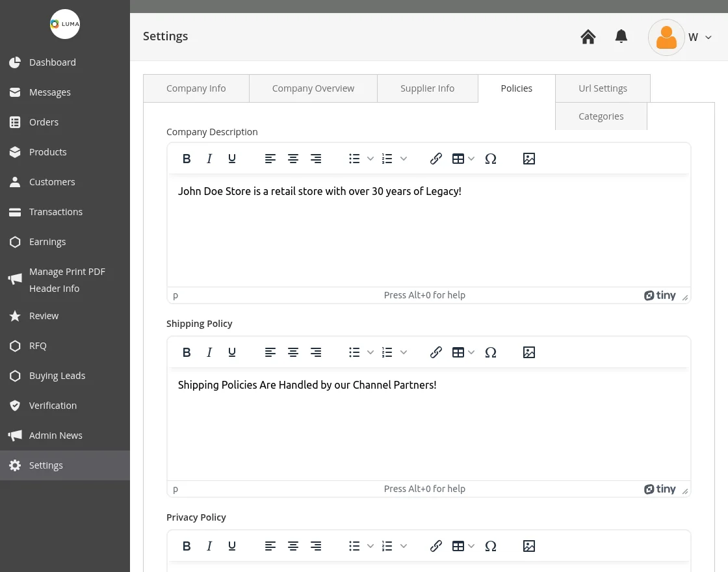728x572 pixels.
Task: Switch to Categories tab
Action: coord(601,116)
